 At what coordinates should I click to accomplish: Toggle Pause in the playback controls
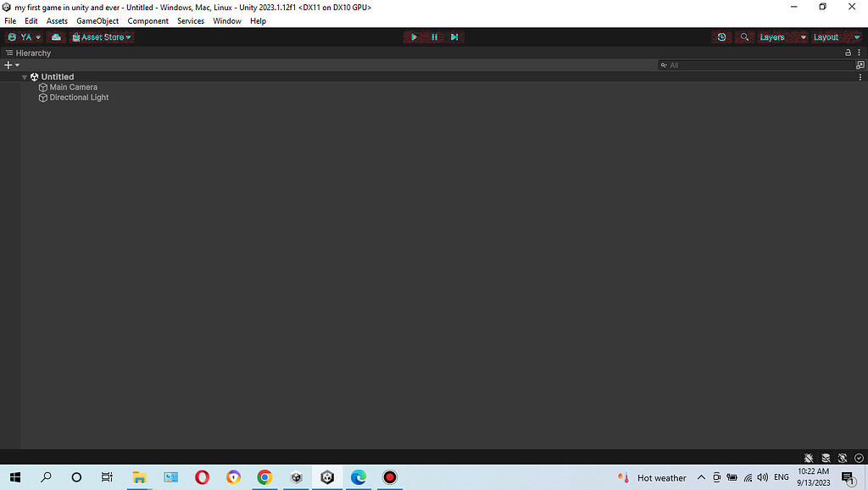point(434,36)
